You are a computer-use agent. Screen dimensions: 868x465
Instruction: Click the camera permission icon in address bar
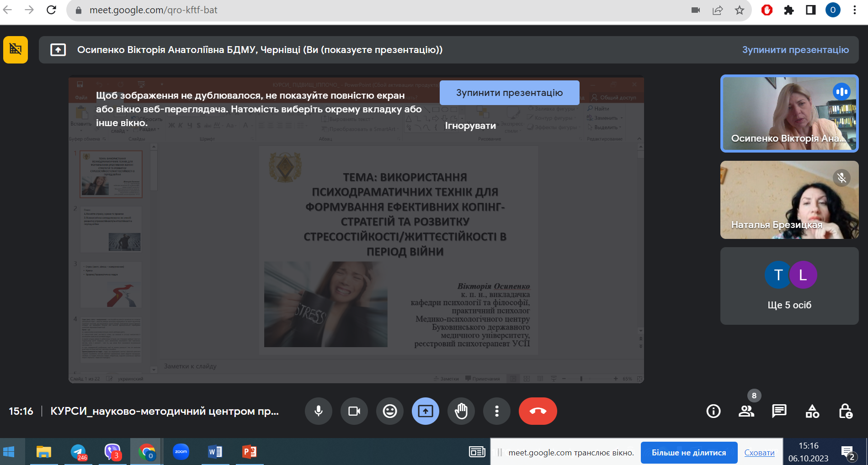click(696, 10)
